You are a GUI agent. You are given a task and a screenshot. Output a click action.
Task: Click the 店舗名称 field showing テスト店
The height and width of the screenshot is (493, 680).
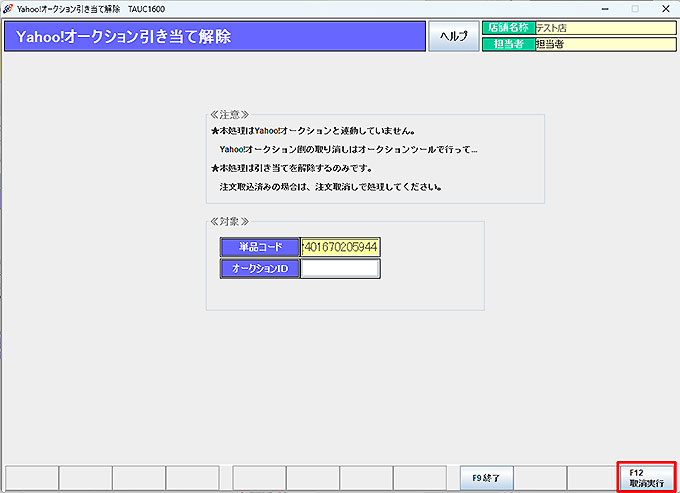pos(606,28)
